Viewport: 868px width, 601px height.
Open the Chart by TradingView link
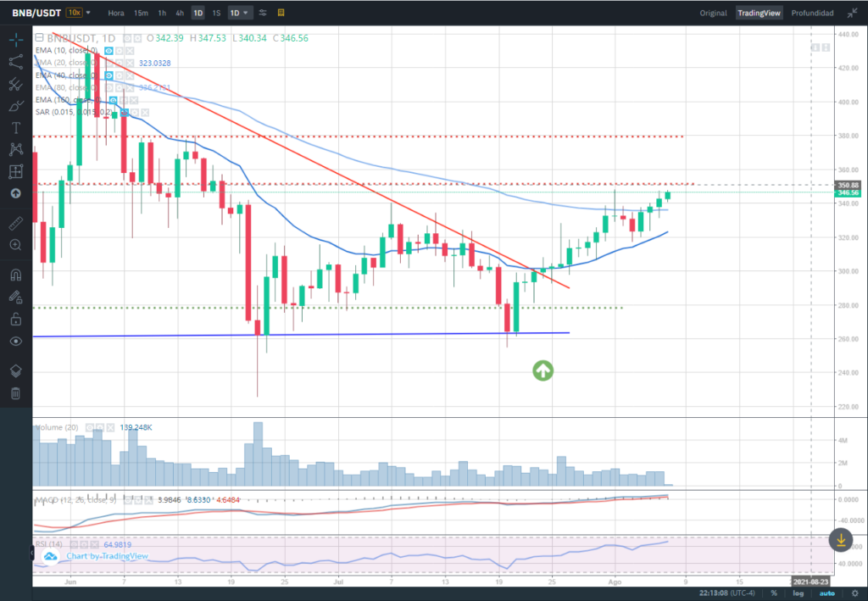[108, 555]
